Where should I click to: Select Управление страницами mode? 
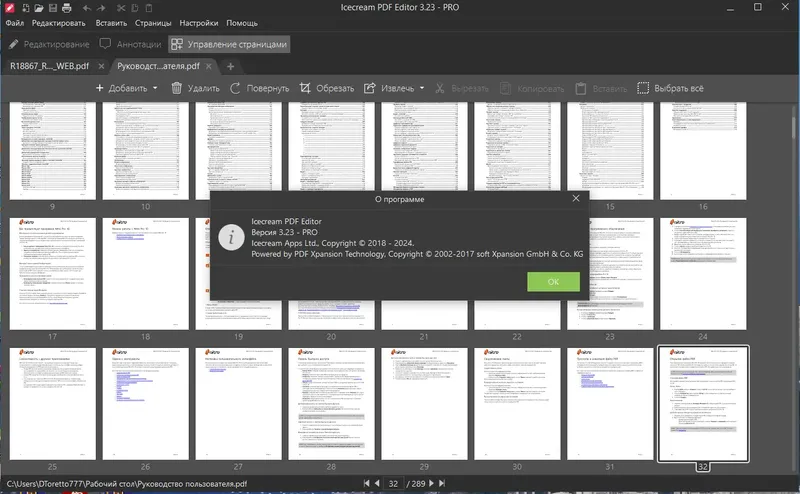pyautogui.click(x=229, y=44)
